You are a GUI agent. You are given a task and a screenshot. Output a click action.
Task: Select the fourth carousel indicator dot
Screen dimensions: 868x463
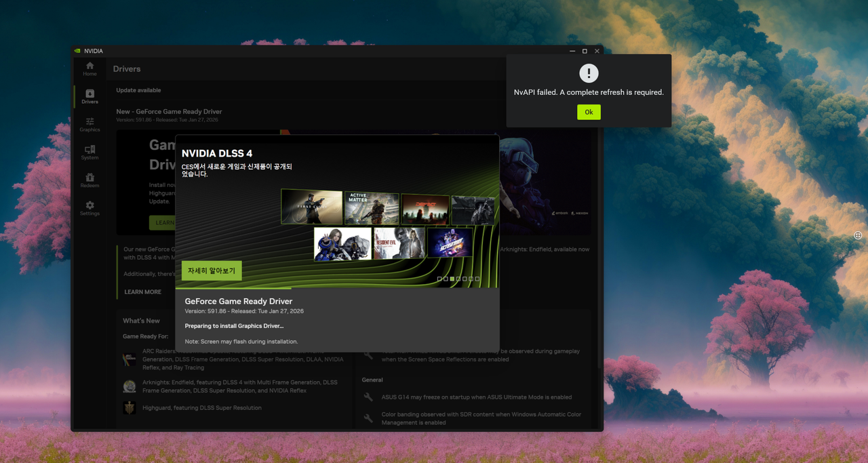tap(458, 279)
